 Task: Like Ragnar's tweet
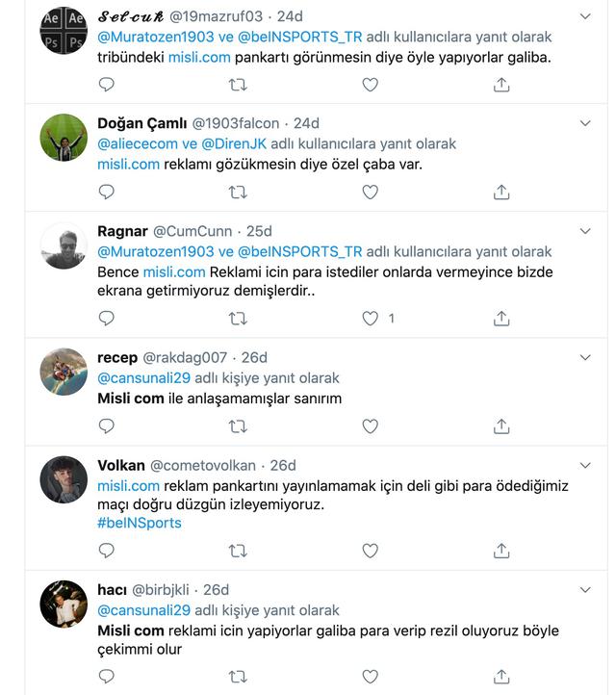pyautogui.click(x=370, y=318)
